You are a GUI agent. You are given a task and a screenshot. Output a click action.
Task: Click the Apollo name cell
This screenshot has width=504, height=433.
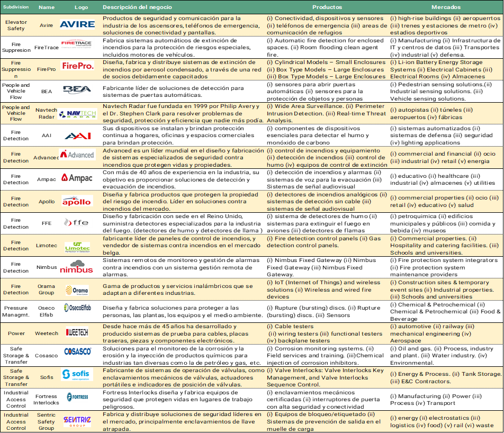click(x=47, y=202)
